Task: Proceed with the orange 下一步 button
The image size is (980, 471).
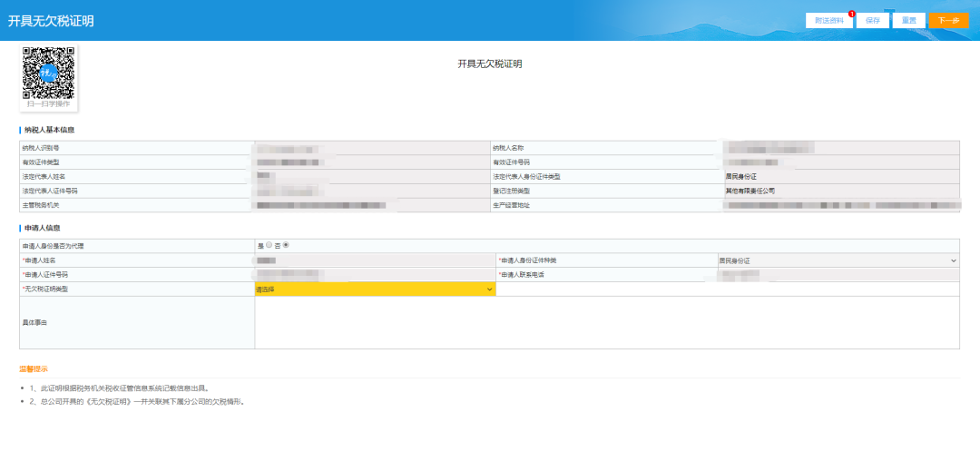Action: point(948,21)
